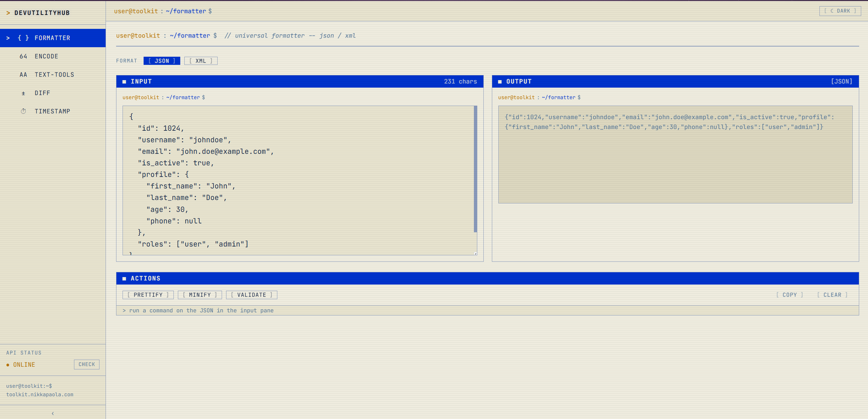Click the OUTPUT panel header
Image resolution: width=868 pixels, height=419 pixels.
tap(675, 81)
